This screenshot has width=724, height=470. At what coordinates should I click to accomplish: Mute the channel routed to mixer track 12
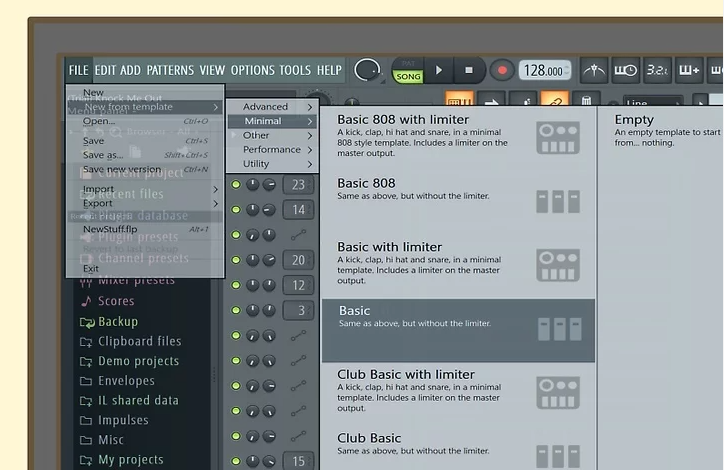pos(236,285)
